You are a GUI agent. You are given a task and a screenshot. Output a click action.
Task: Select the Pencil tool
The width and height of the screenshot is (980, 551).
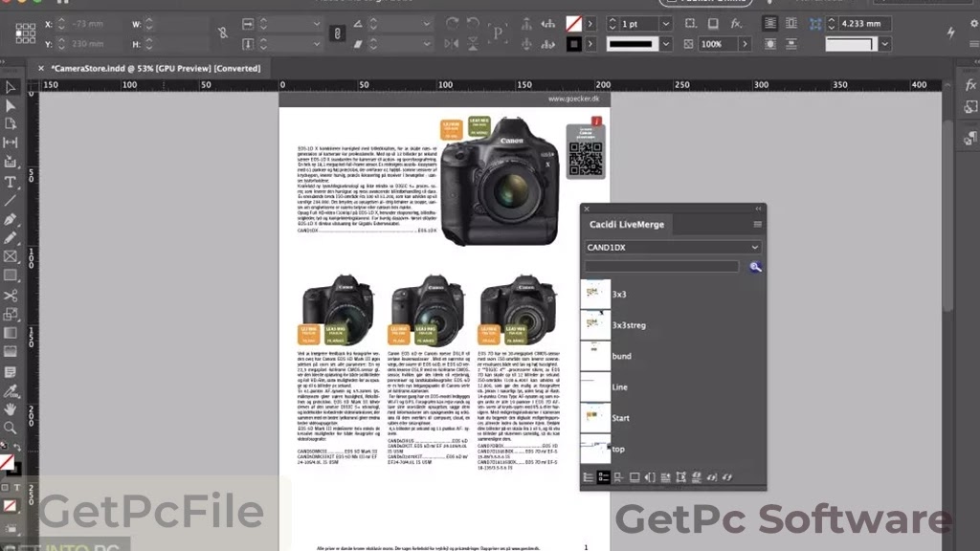(x=10, y=238)
